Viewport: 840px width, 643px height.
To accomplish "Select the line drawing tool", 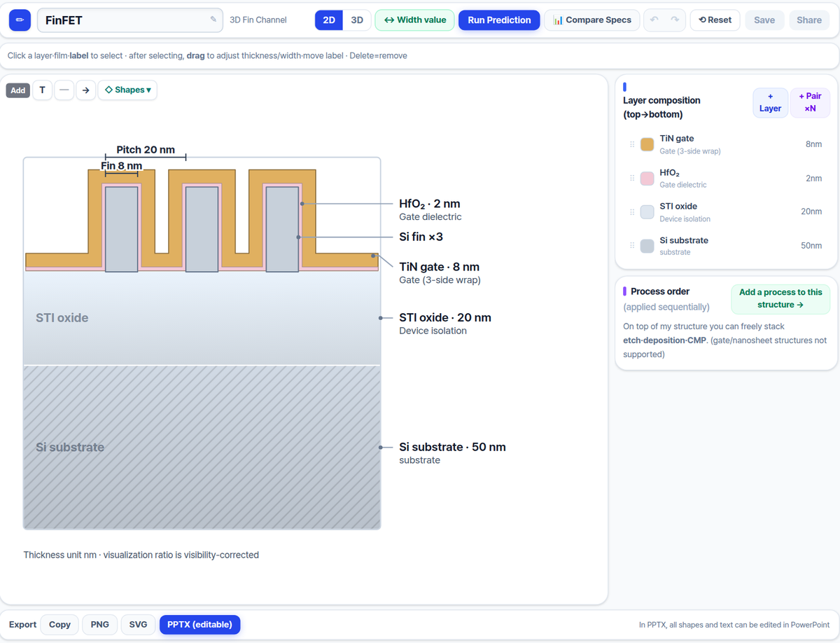I will [64, 90].
